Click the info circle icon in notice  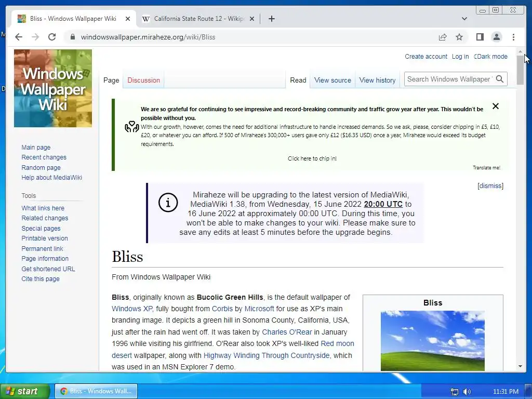coord(168,203)
